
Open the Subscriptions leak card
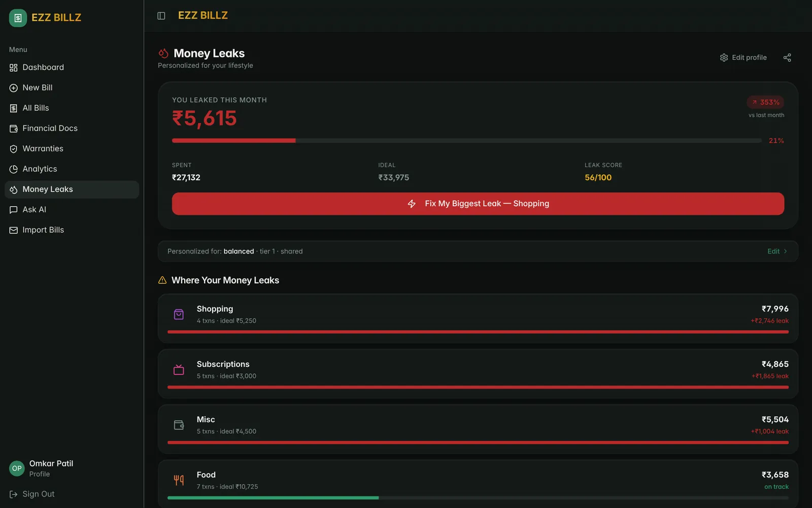[478, 374]
